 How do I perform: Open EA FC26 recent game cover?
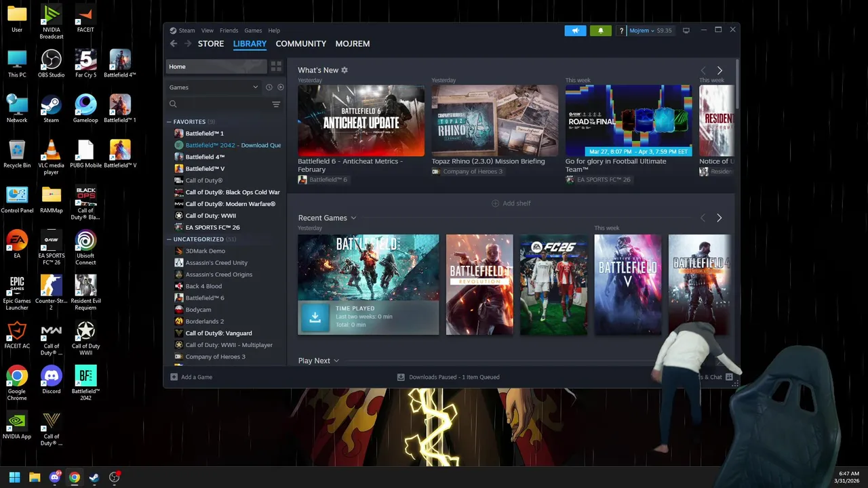coord(553,285)
